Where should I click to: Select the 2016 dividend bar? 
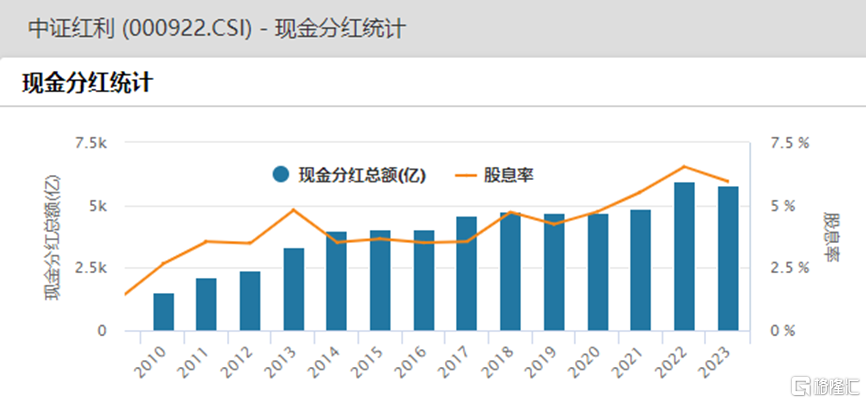coord(424,280)
